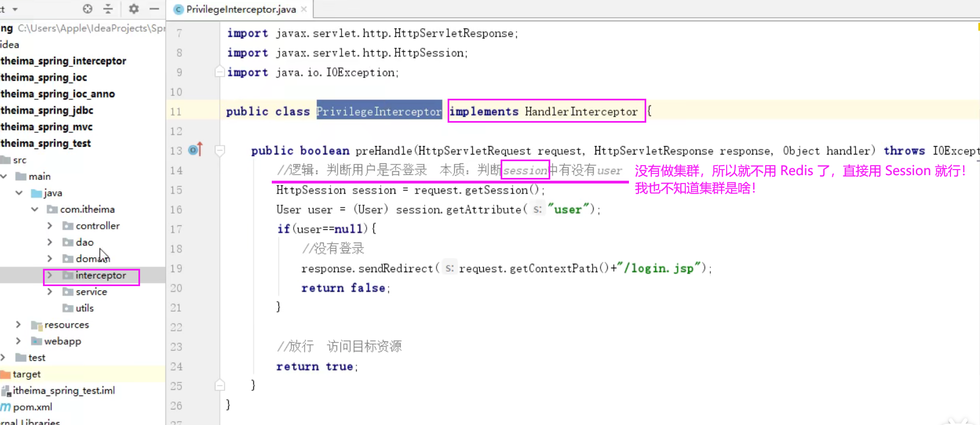This screenshot has height=425, width=980.
Task: Select the main folder
Action: click(x=40, y=176)
